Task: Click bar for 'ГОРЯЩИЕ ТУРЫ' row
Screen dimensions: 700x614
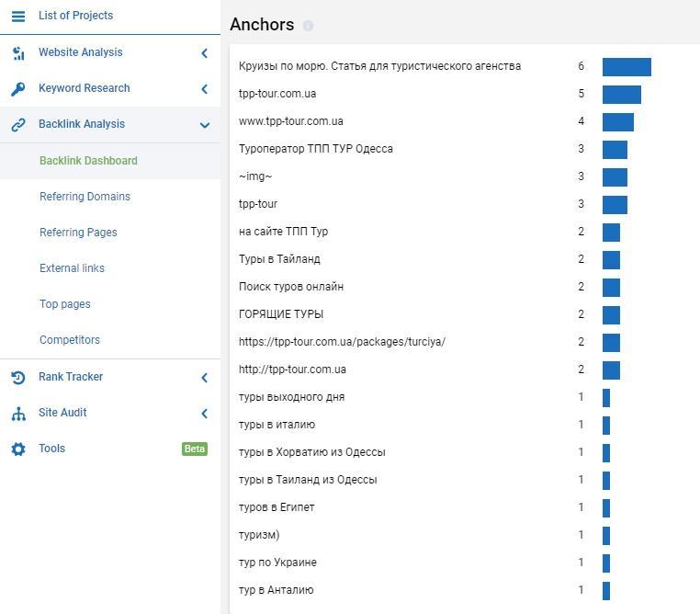Action: coord(611,315)
